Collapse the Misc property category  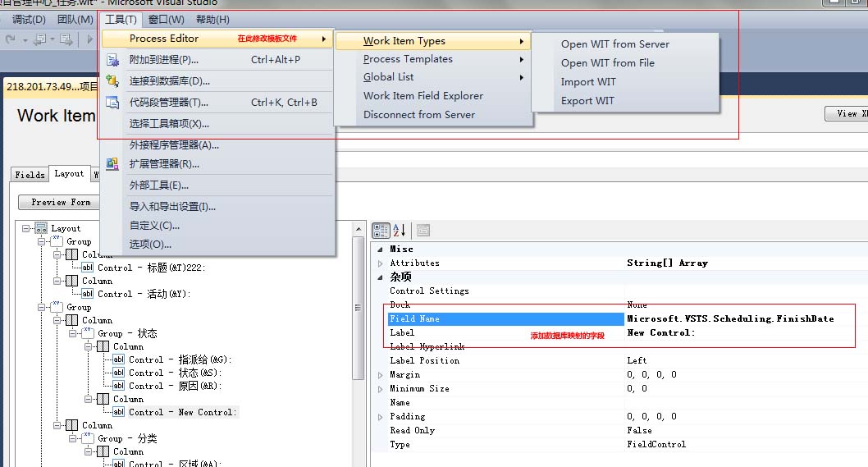[380, 249]
